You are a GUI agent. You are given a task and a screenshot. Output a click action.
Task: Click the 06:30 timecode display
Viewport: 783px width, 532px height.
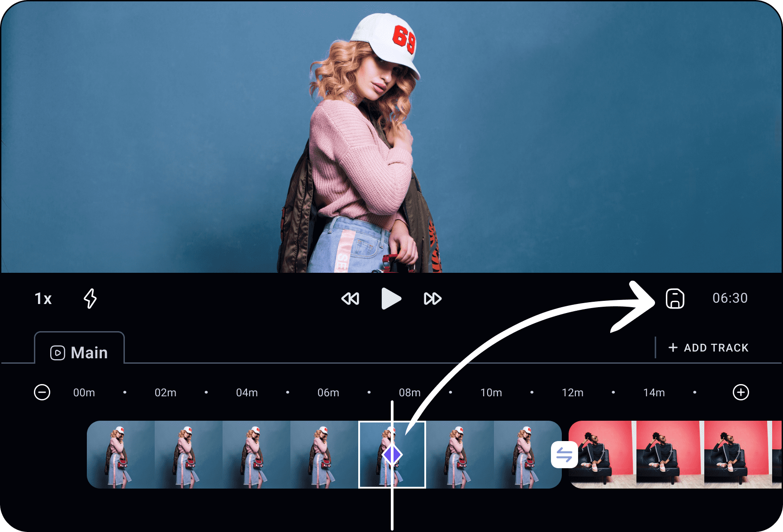[x=730, y=298]
